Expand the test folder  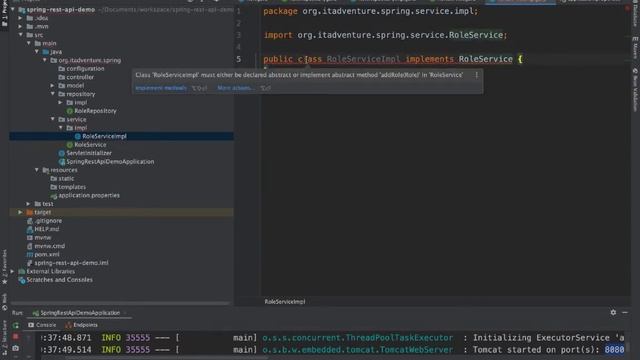(x=29, y=204)
